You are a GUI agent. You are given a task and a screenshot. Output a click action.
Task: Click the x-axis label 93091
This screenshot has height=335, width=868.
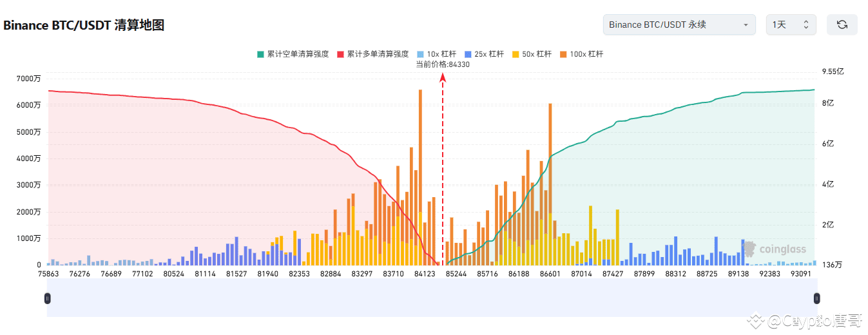point(802,274)
